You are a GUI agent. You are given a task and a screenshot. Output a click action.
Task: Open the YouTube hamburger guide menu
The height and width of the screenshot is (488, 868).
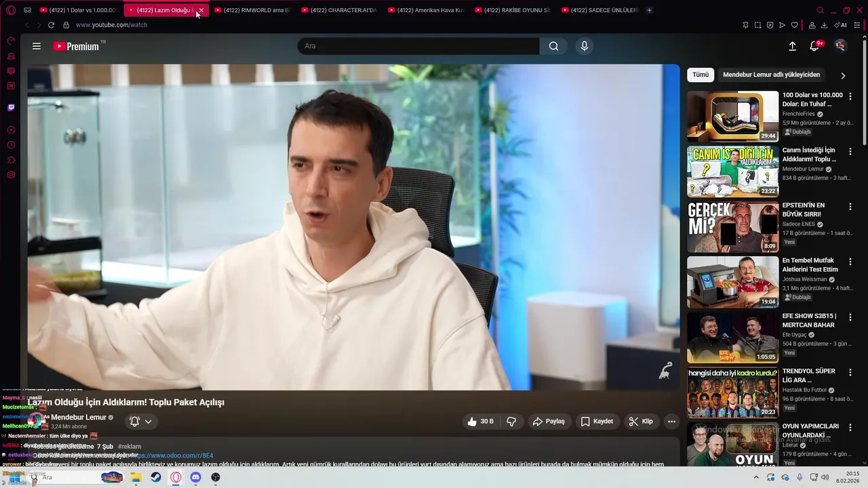coord(37,46)
